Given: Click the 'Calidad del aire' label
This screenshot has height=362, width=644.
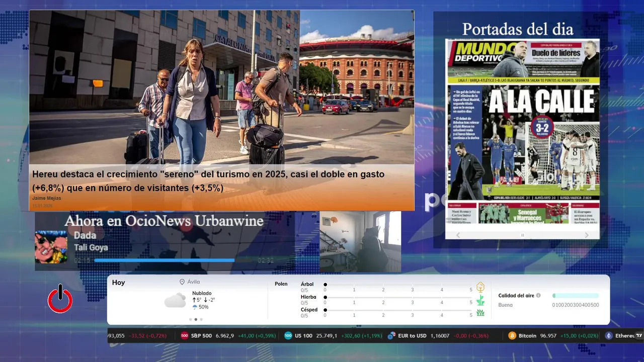Looking at the screenshot, I should point(516,296).
